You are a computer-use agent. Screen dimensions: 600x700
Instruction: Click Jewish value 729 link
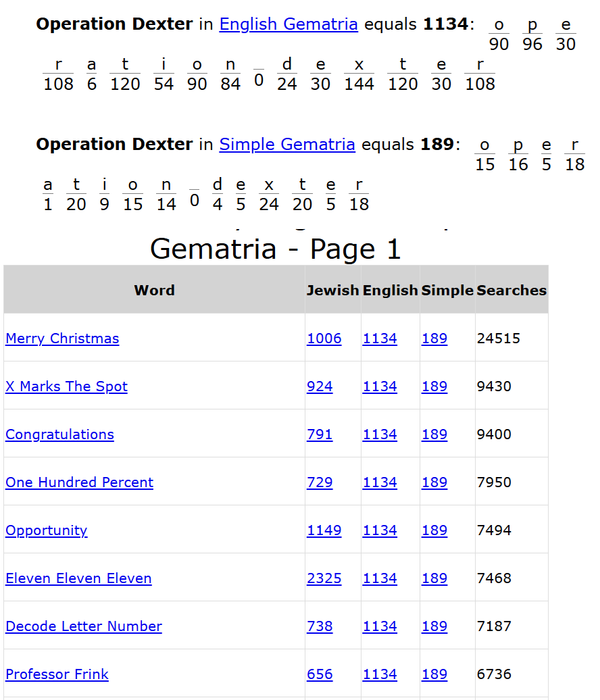(x=320, y=482)
